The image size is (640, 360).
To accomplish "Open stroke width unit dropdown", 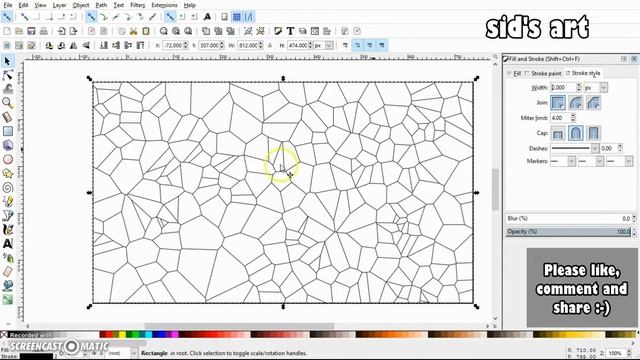I will 603,87.
